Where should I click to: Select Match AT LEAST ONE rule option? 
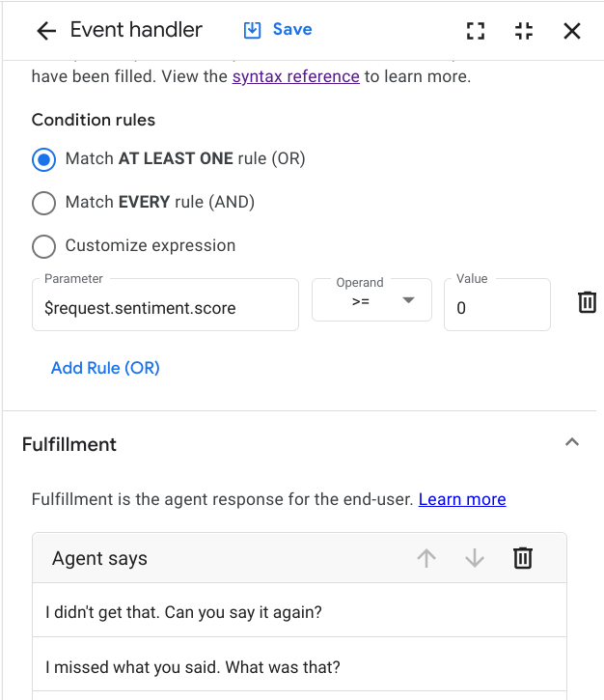pyautogui.click(x=44, y=159)
